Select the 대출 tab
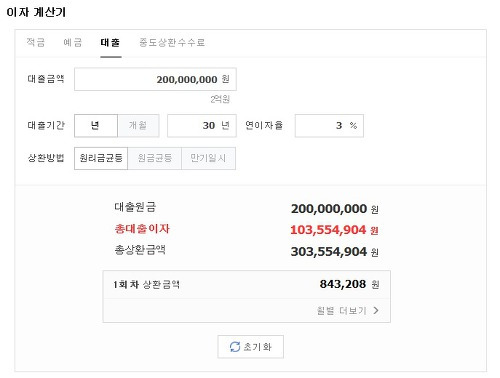 click(x=110, y=42)
